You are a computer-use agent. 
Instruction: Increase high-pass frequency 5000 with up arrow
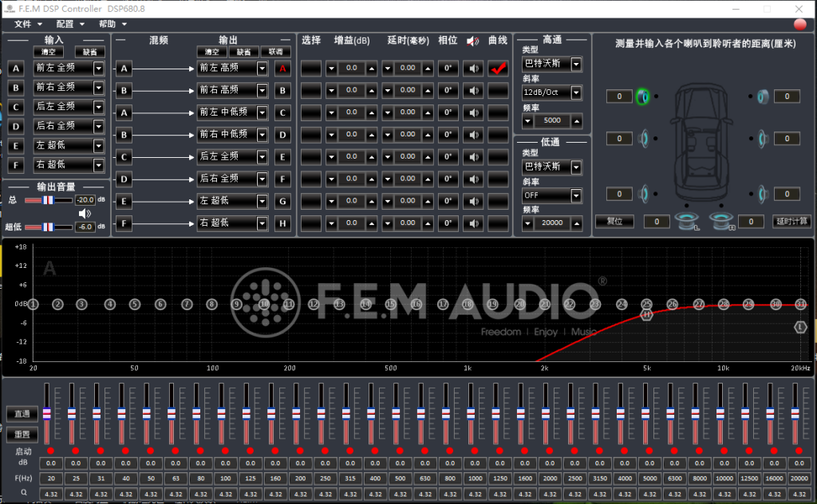577,121
